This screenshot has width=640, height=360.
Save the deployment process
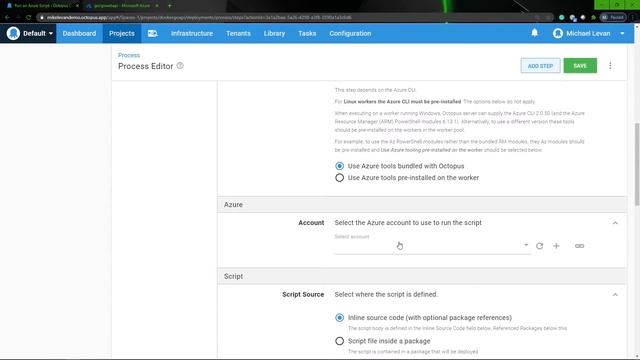pos(580,66)
